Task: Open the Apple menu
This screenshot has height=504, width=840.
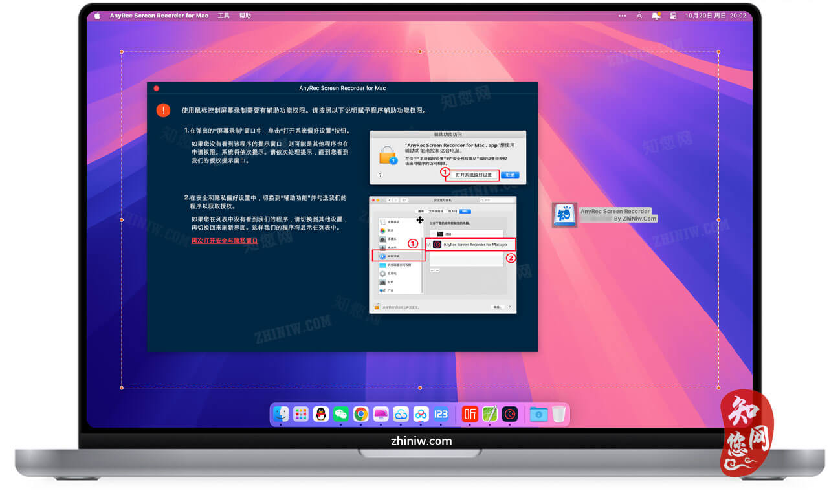Action: click(97, 16)
